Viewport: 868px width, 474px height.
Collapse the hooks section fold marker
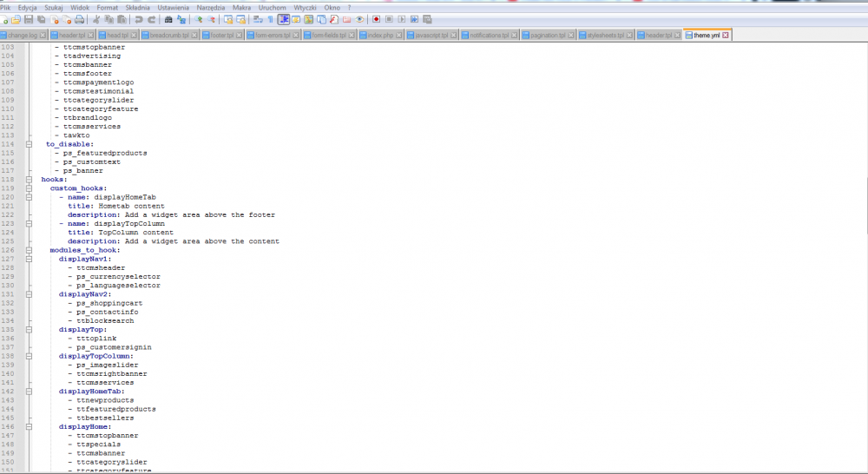click(x=29, y=180)
